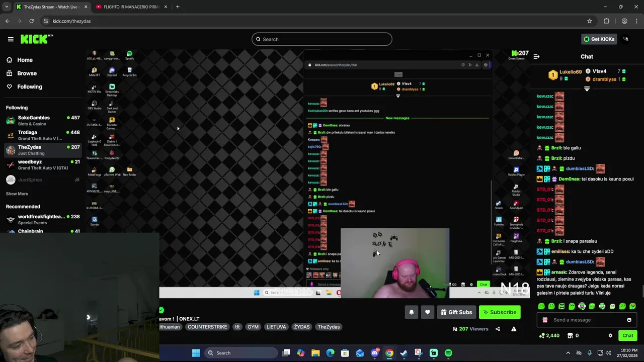The image size is (644, 362).
Task: Bookmark this page with star icon
Action: [x=590, y=21]
